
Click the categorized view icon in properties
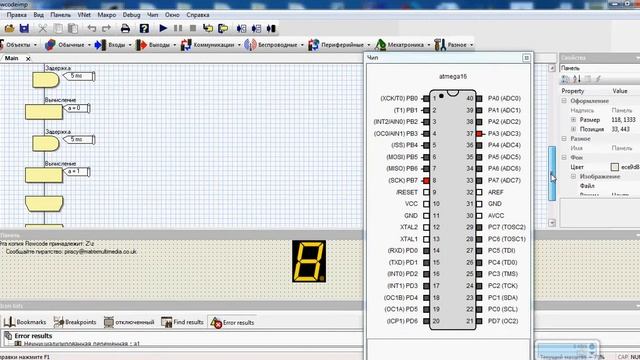(565, 79)
